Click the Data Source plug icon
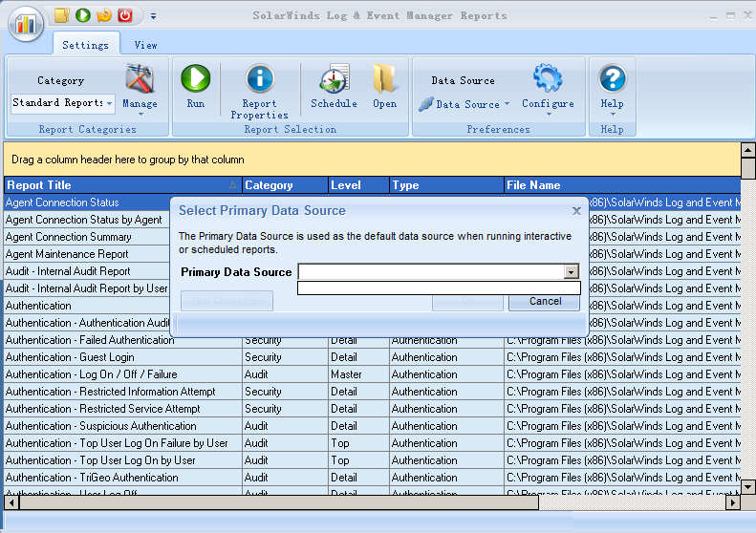This screenshot has height=533, width=756. coord(426,104)
